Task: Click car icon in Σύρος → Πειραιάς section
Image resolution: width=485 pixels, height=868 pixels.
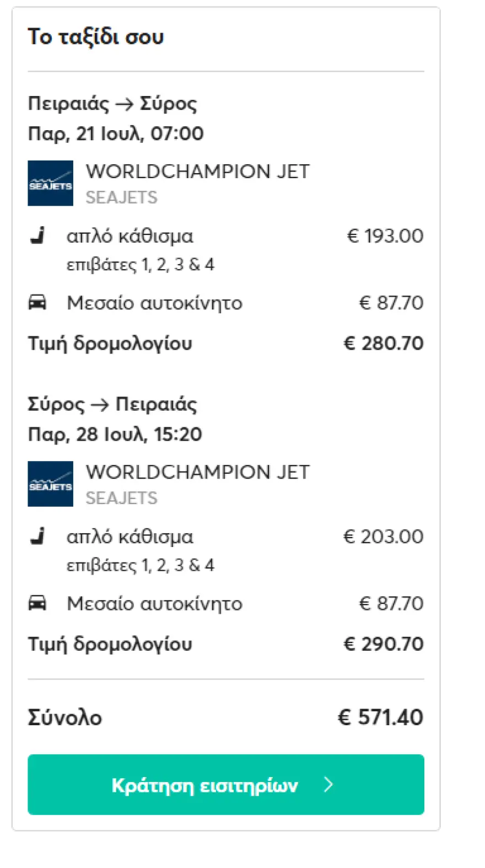Action: 37,603
